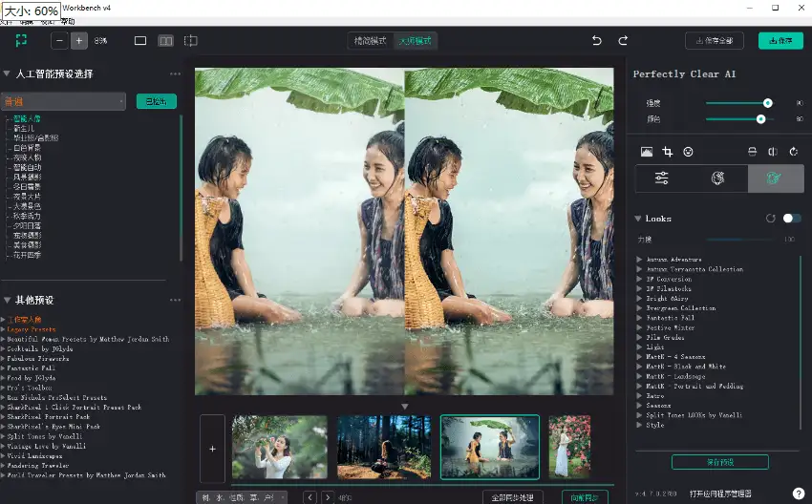Switch to split side-by-side view icon
The height and width of the screenshot is (504, 812).
tap(166, 41)
